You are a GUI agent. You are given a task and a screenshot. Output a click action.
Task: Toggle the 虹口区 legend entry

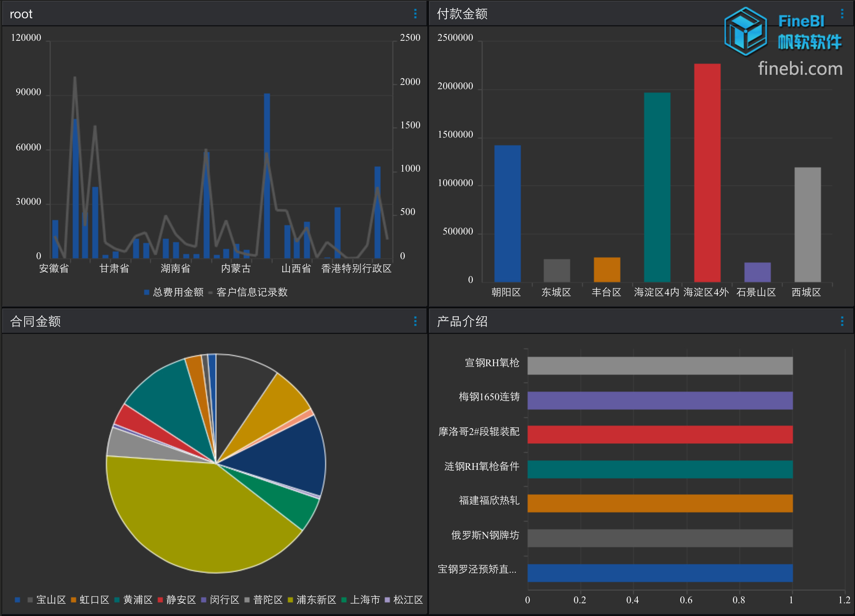point(90,600)
